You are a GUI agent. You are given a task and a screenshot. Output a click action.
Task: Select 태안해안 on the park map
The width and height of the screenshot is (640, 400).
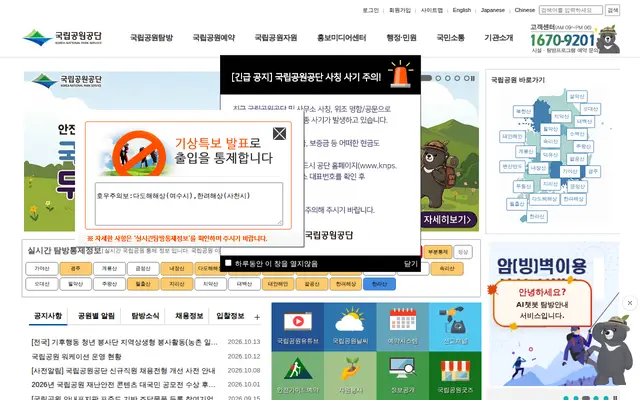coord(512,136)
